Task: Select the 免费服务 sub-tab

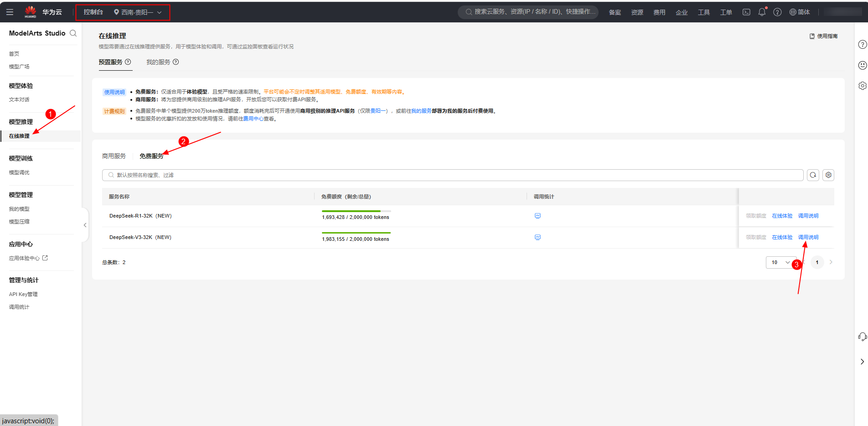Action: point(151,156)
